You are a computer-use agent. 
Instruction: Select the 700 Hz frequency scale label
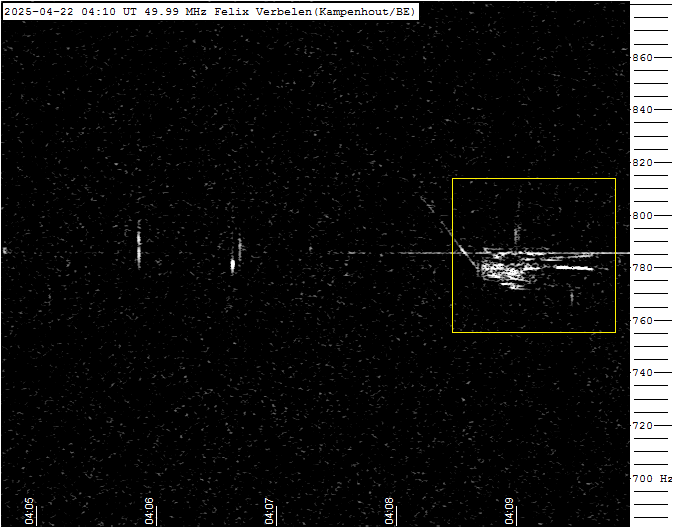(652, 479)
